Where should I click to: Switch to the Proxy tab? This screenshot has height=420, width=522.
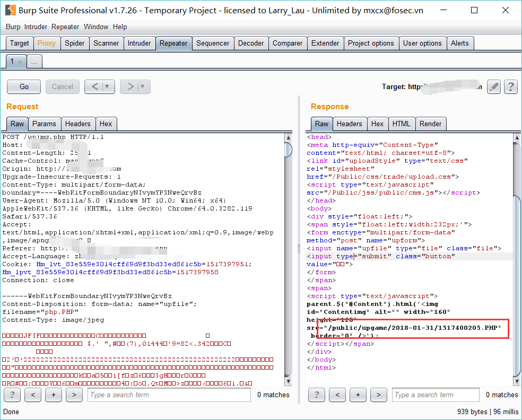47,43
